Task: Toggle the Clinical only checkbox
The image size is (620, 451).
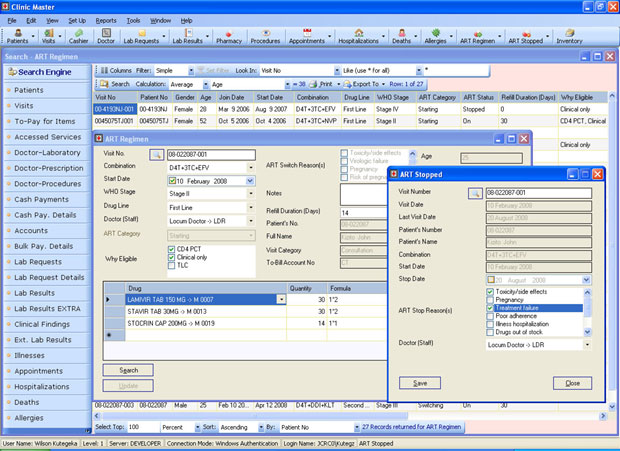Action: (171, 257)
